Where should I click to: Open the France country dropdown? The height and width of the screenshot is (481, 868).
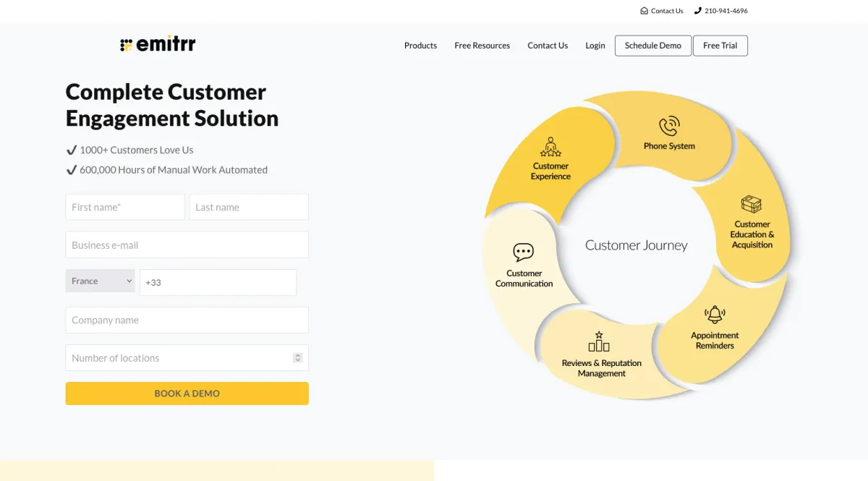pos(101,281)
